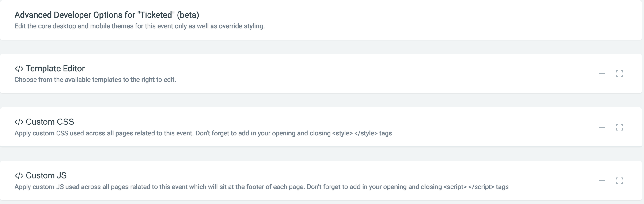644x204 pixels.
Task: Click 'Edit the core desktop and mobile themes' subtitle
Action: [x=140, y=26]
